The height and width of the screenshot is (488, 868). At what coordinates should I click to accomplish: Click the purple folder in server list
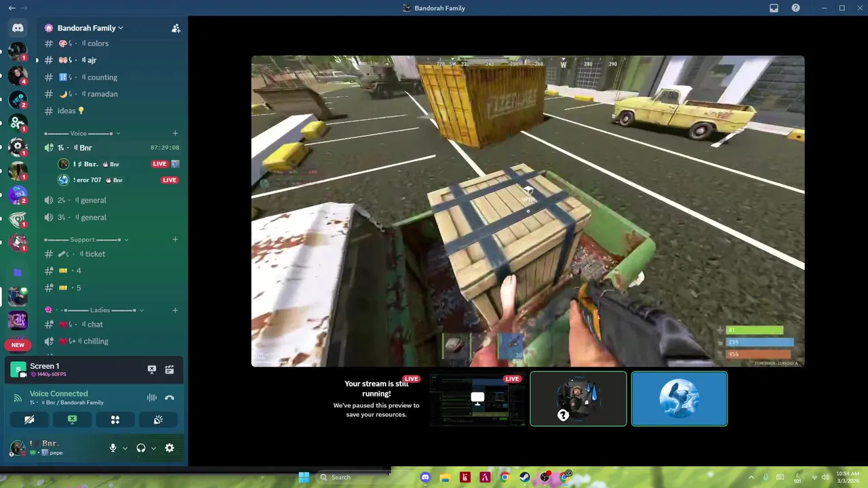click(18, 272)
